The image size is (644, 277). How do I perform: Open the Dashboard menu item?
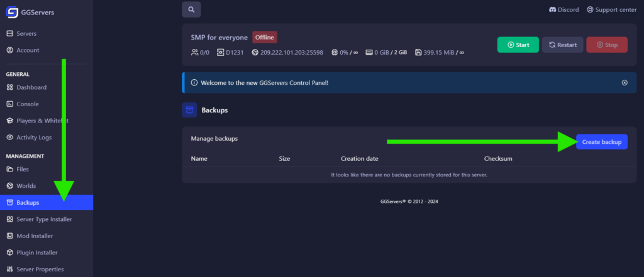[31, 87]
